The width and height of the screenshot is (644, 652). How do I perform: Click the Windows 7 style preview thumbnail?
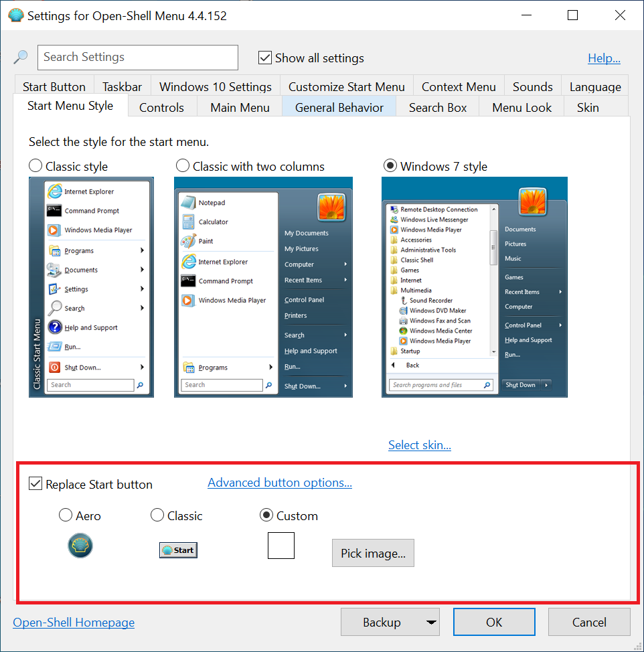(475, 287)
